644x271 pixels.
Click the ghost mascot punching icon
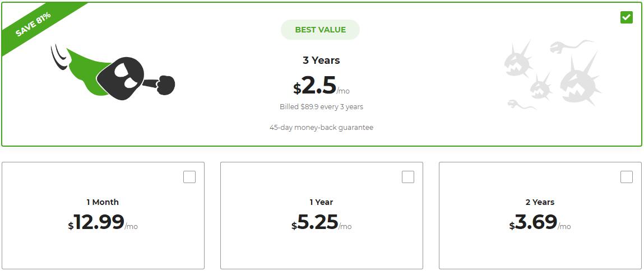pyautogui.click(x=113, y=74)
